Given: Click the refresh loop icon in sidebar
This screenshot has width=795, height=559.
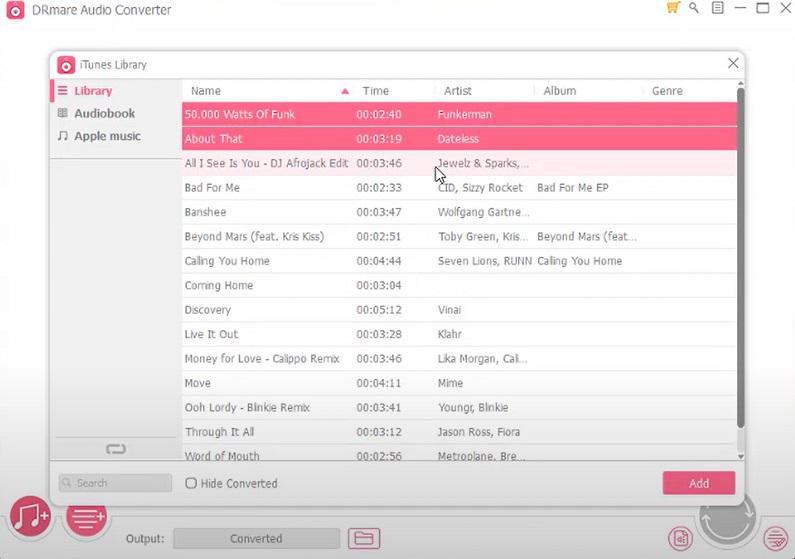Looking at the screenshot, I should tap(116, 449).
